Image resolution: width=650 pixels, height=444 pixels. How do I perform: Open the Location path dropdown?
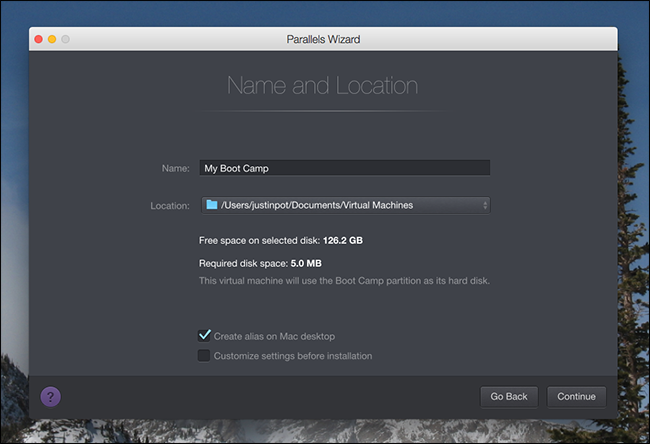tap(346, 205)
